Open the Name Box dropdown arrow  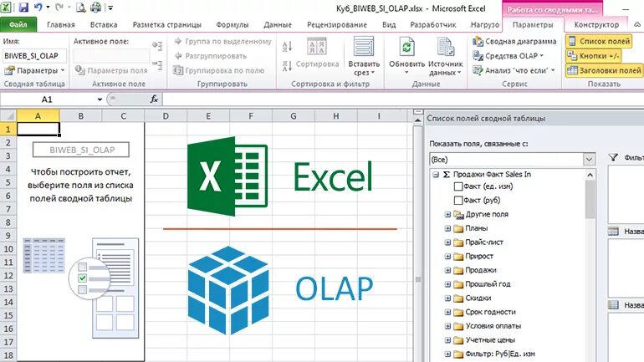tap(100, 99)
